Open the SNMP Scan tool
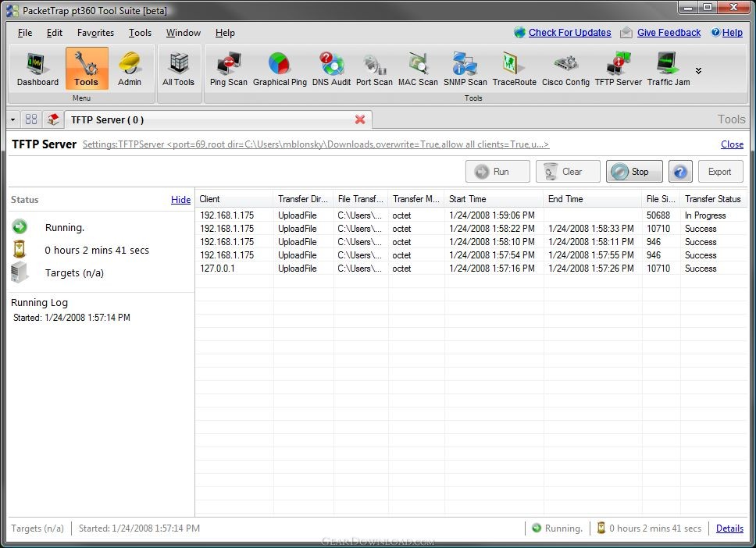Viewport: 756px width, 548px height. [x=465, y=69]
